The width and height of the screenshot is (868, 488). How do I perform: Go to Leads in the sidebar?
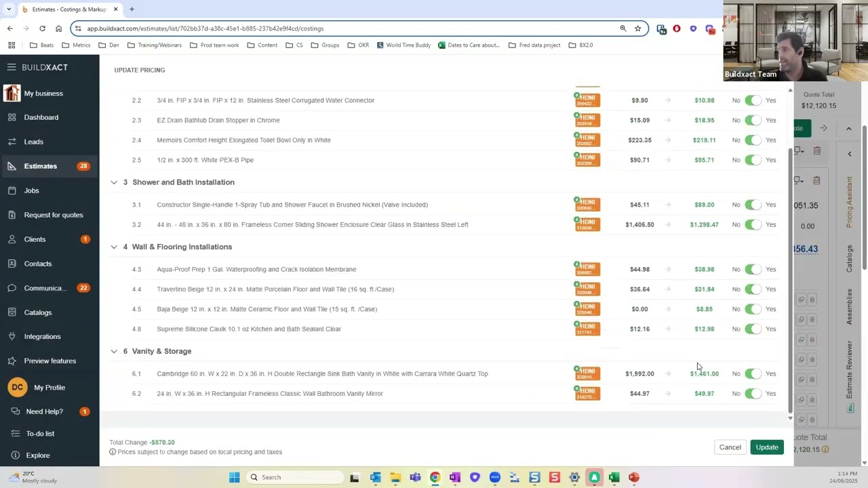[33, 142]
